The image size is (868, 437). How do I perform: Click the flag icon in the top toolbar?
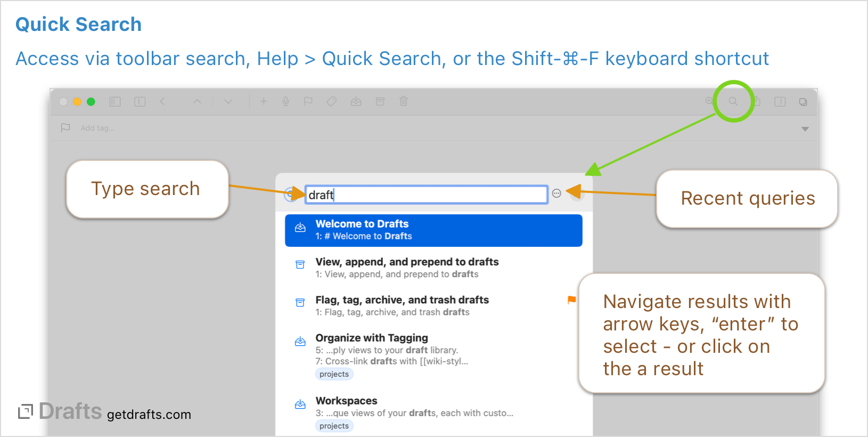(x=308, y=101)
